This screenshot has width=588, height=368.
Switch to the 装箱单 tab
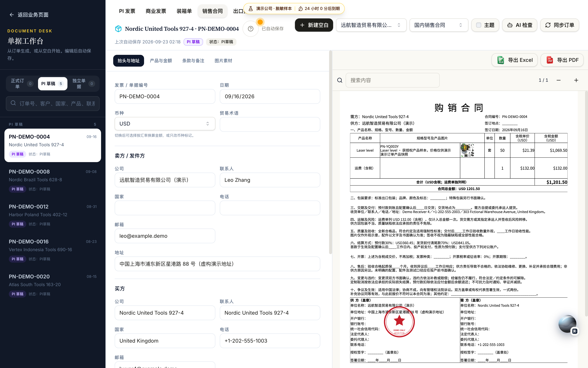[x=184, y=11]
